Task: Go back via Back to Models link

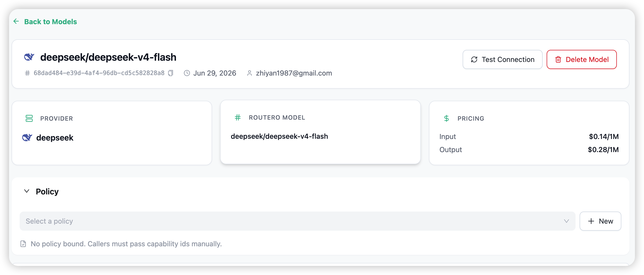Action: coord(51,22)
